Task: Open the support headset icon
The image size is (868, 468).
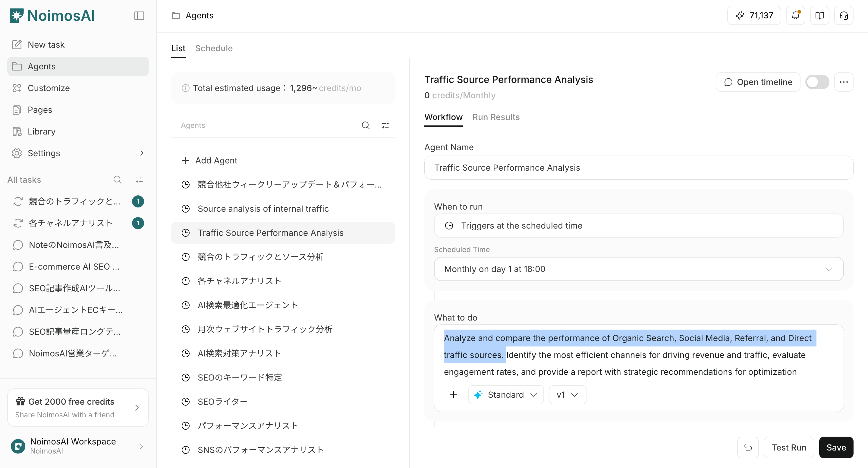Action: point(844,15)
